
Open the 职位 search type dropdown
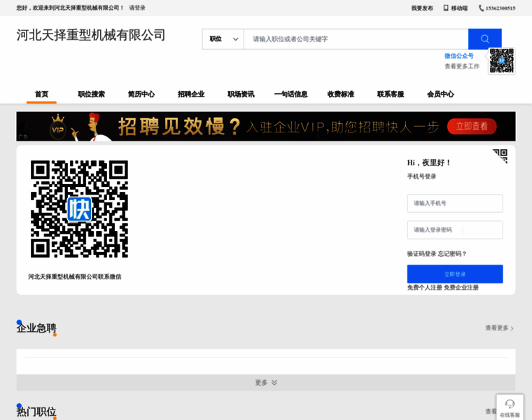coord(223,39)
